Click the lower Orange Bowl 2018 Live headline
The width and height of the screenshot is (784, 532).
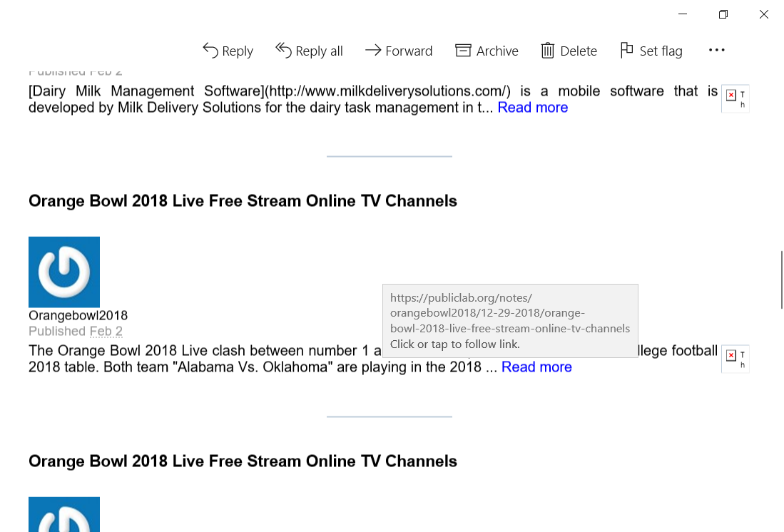coord(243,461)
